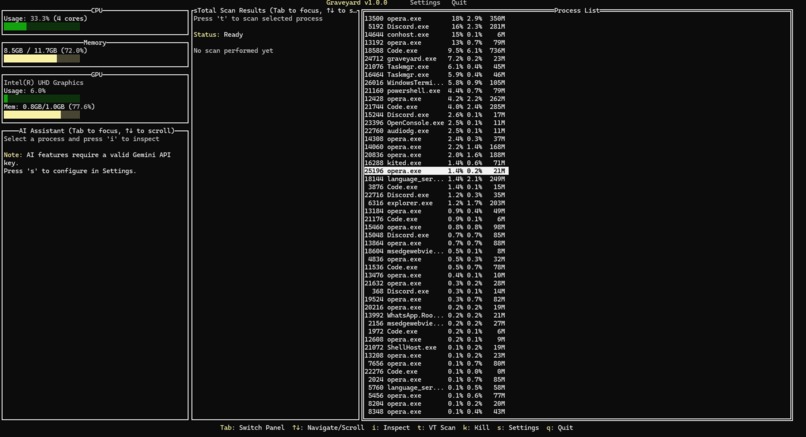Select Taskmgr.exe row at 5.9% CPU

pos(435,75)
